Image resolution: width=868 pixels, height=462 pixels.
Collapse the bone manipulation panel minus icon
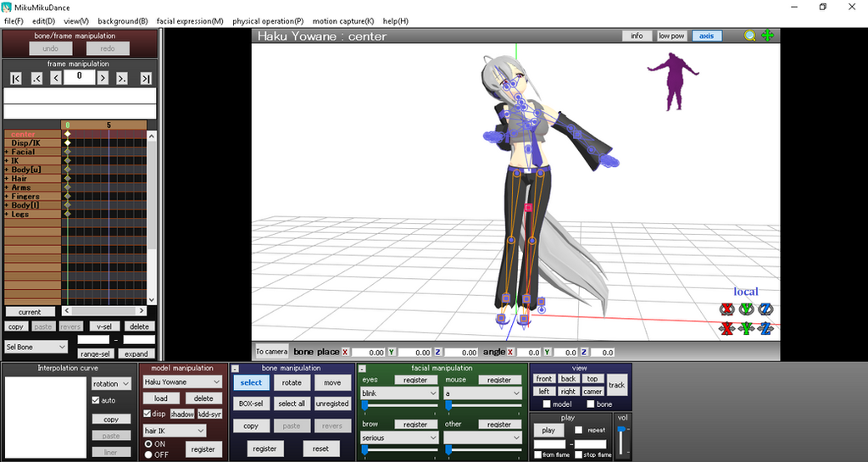(236, 369)
